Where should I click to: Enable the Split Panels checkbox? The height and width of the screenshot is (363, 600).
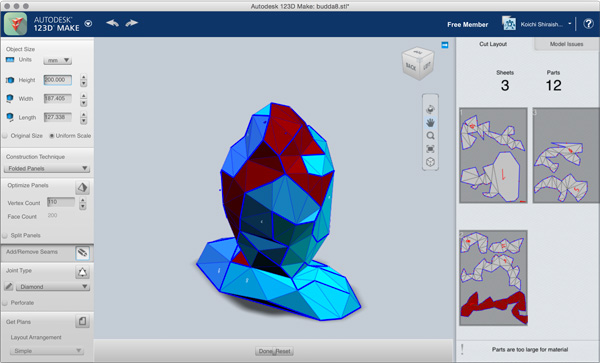click(x=5, y=235)
